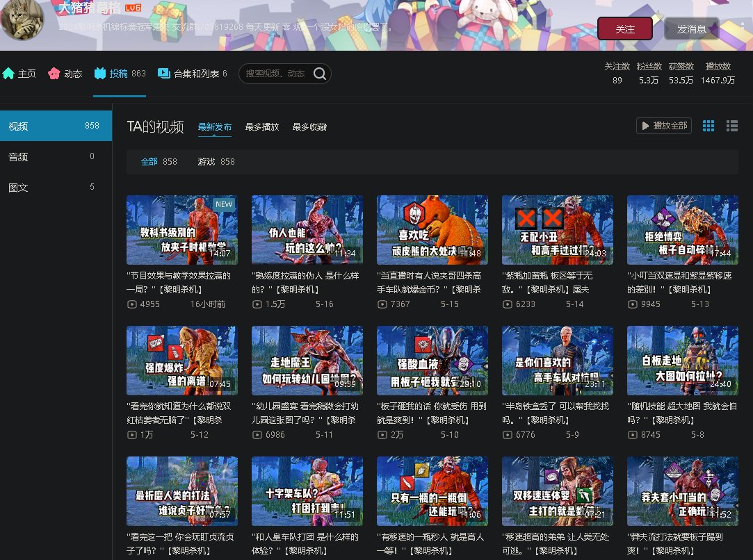Open the 视频 858 sidebar category

[x=56, y=126]
